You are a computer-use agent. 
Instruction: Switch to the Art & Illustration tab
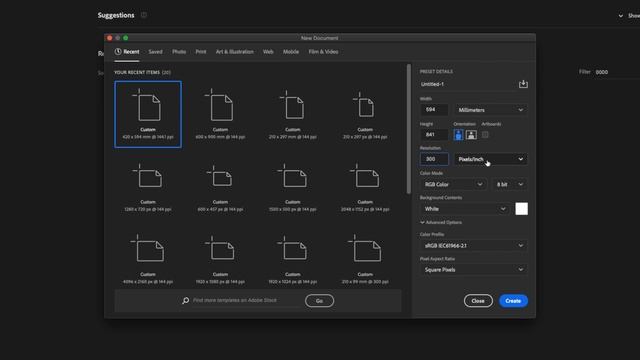234,52
